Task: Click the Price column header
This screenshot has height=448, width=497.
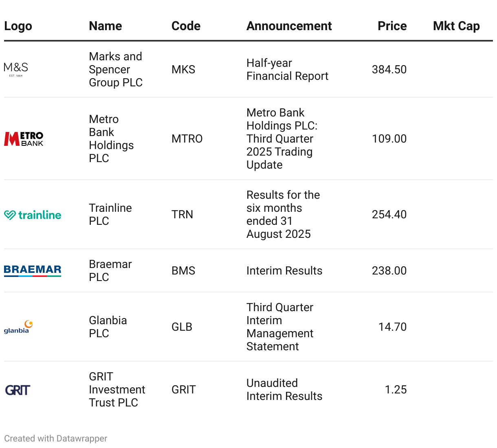Action: (392, 26)
